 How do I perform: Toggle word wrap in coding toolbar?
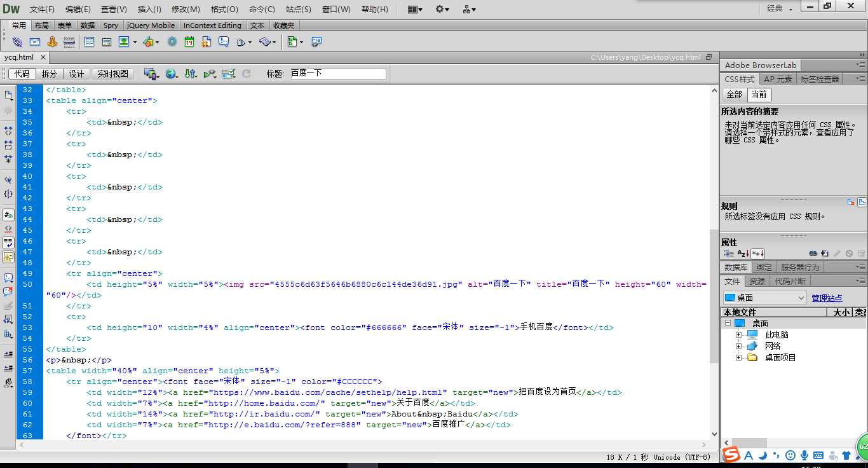pyautogui.click(x=8, y=243)
